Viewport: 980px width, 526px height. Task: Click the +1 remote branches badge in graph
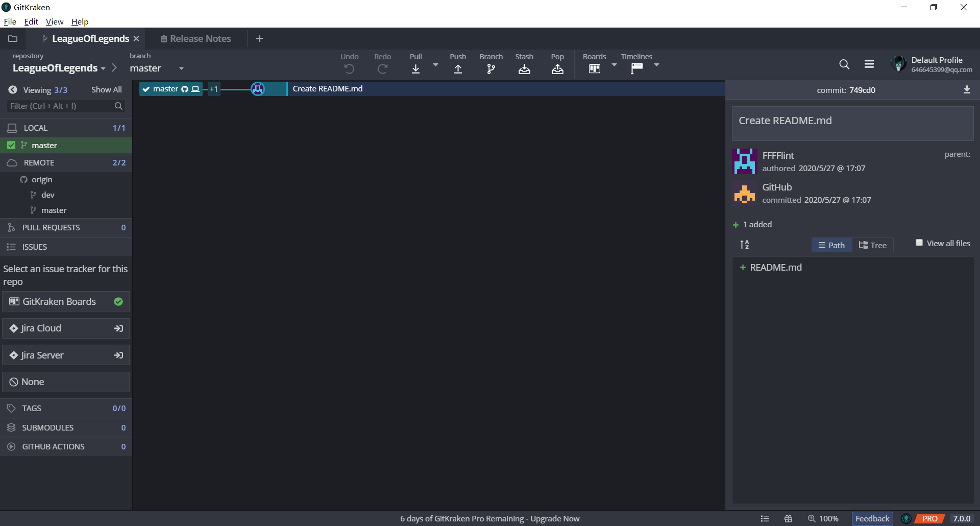click(x=214, y=89)
